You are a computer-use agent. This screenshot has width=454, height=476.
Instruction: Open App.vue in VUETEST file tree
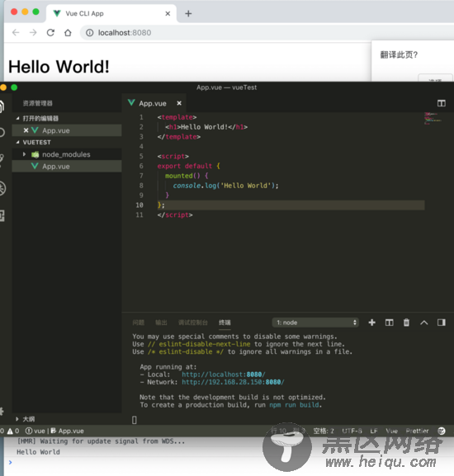[x=67, y=167]
